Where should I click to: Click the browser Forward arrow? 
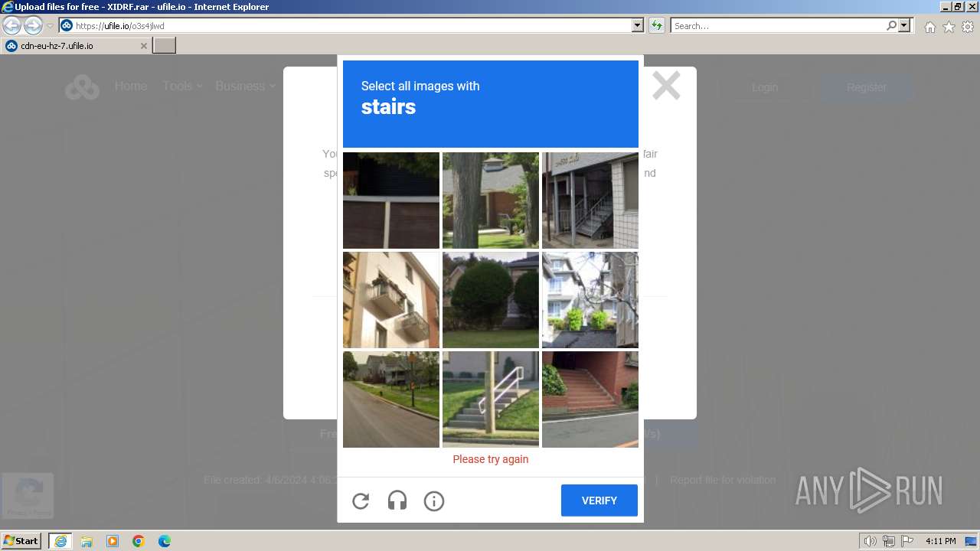pyautogui.click(x=33, y=25)
